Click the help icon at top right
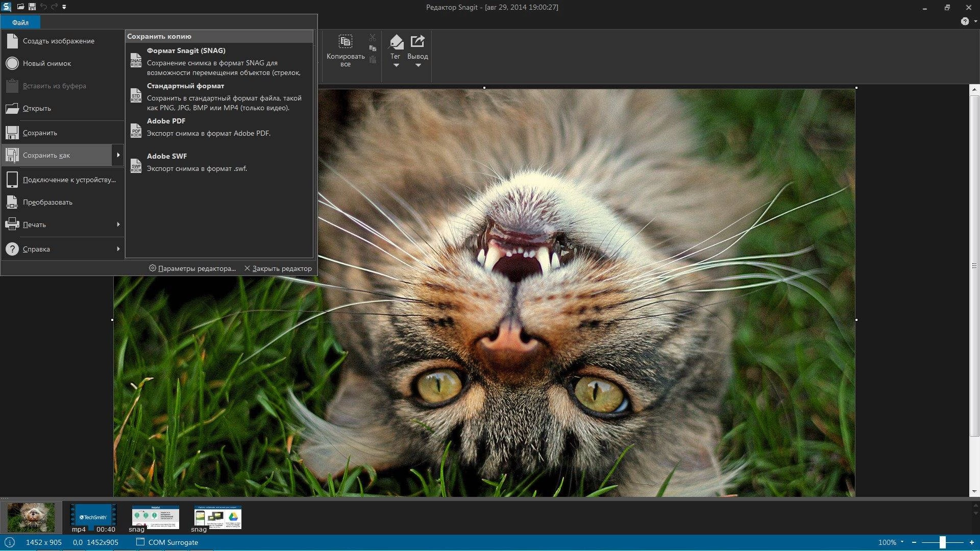Viewport: 980px width, 551px height. pyautogui.click(x=965, y=21)
